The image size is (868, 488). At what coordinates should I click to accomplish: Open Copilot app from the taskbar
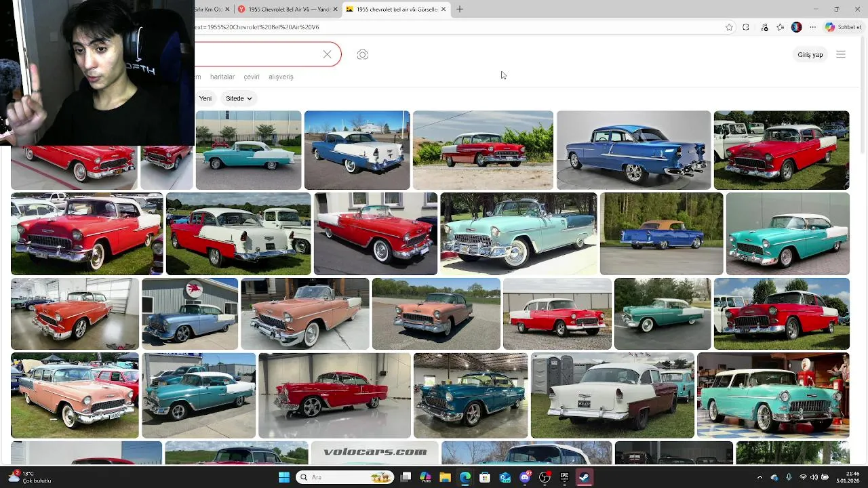[x=425, y=477]
